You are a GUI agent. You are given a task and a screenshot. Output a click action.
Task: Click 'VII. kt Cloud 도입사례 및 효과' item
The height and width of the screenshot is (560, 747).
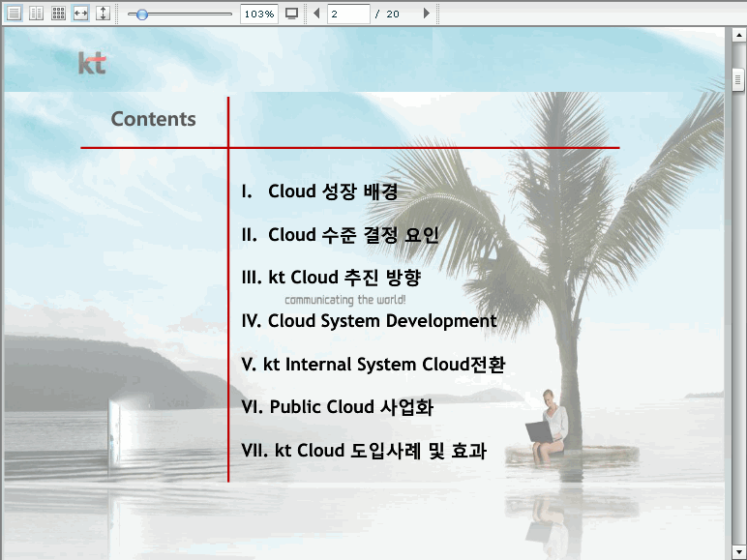[x=364, y=451]
